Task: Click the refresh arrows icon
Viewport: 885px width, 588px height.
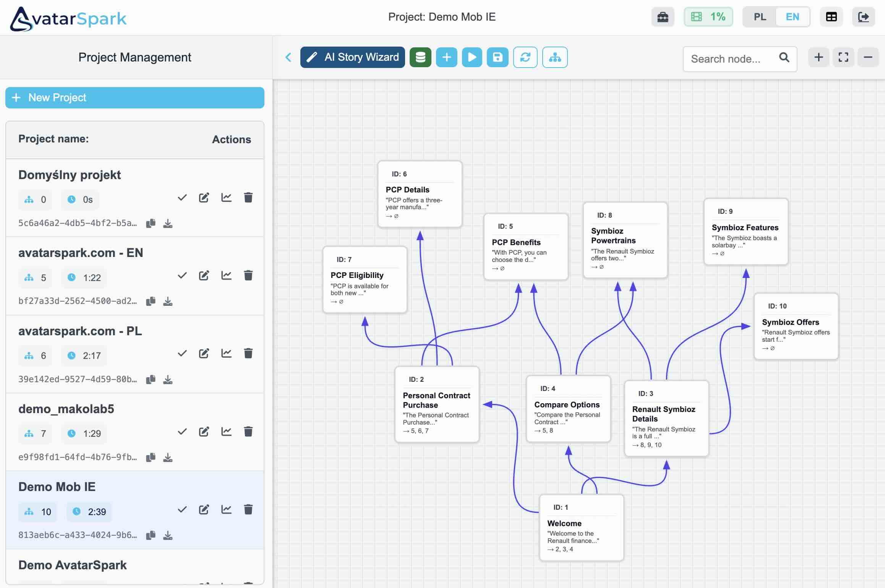Action: 525,57
